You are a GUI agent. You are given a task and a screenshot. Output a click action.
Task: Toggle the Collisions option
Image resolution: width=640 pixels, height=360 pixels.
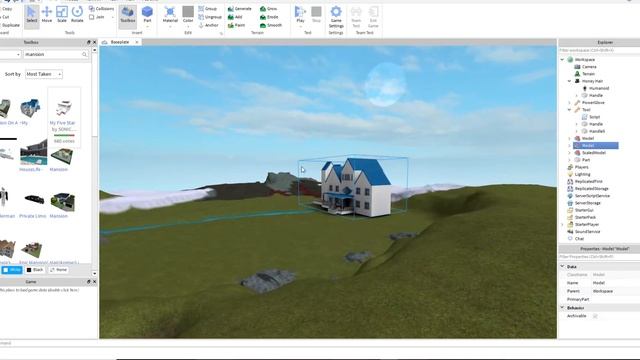(101, 9)
